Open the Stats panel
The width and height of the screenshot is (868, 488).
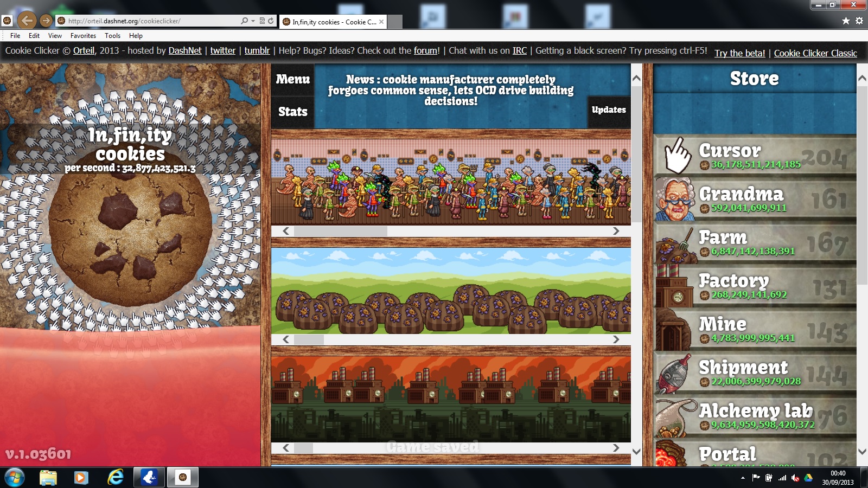[293, 112]
